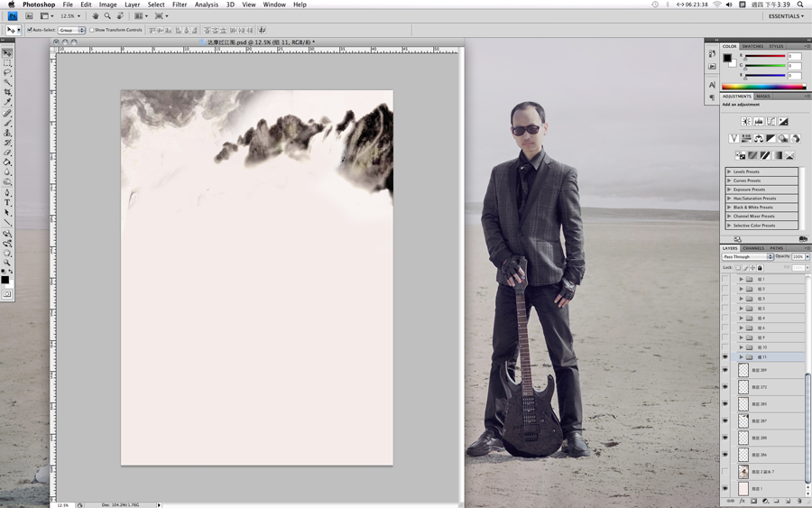Viewport: 812px width, 508px height.
Task: Select the Rectangular Marquee tool
Action: pyautogui.click(x=7, y=63)
